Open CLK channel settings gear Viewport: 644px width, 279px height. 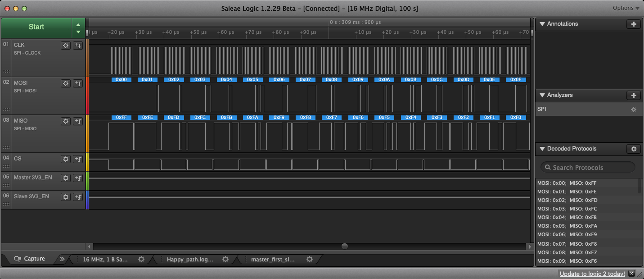pos(66,45)
